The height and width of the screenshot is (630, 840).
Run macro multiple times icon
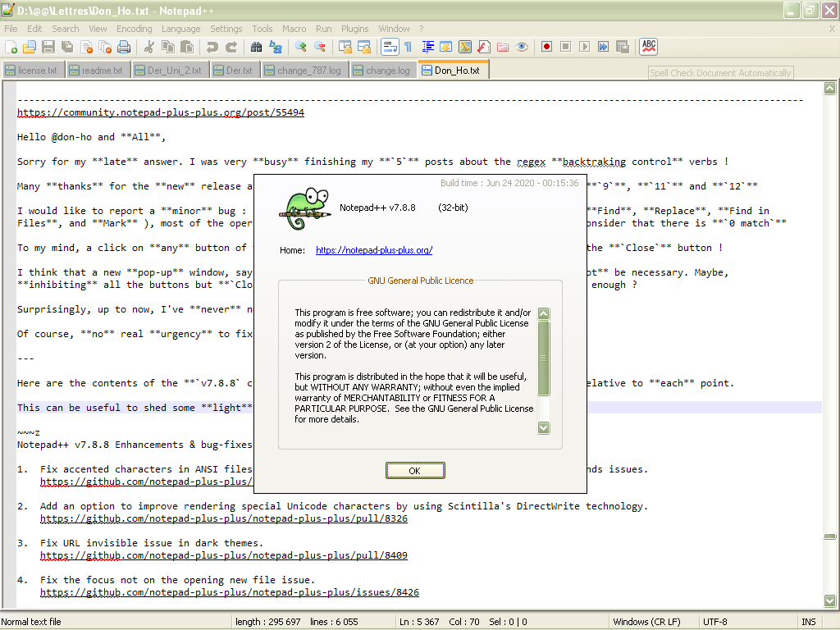coord(603,47)
